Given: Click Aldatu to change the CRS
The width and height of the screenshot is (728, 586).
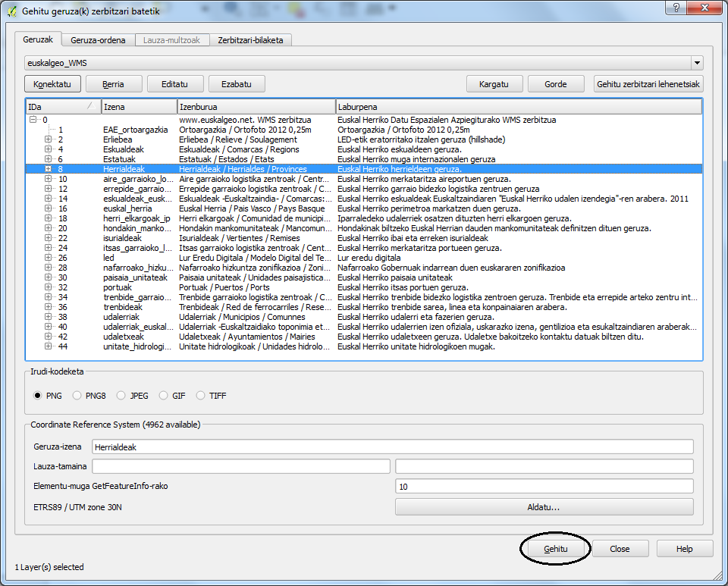Looking at the screenshot, I should 544,506.
